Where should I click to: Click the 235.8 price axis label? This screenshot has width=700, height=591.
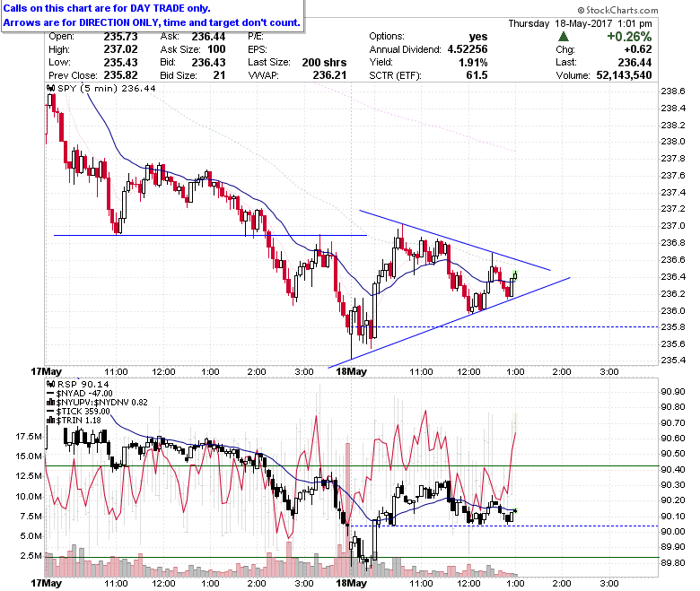[x=673, y=327]
